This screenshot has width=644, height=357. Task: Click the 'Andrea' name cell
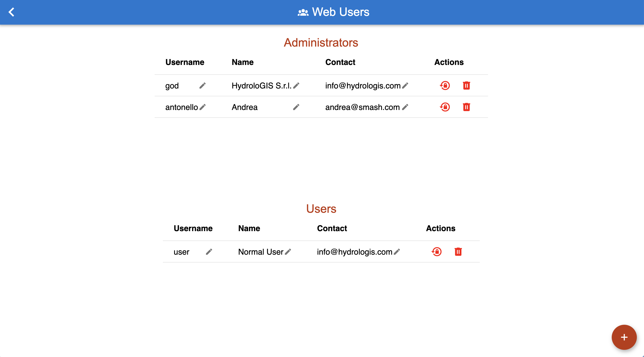click(244, 107)
